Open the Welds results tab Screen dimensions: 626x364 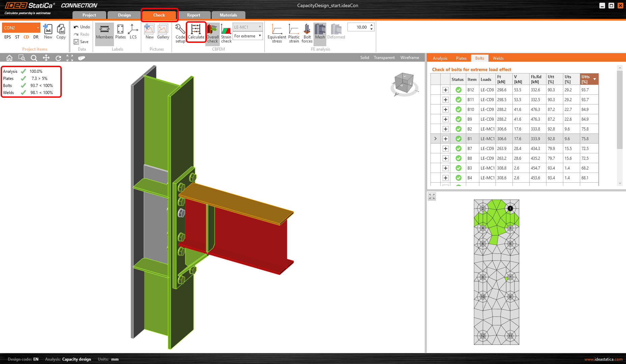coord(498,58)
